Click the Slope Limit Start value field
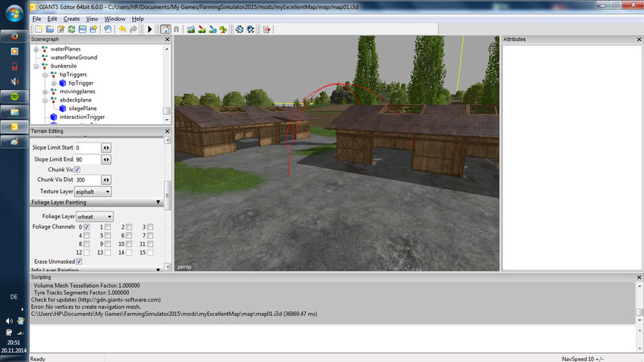 click(88, 148)
